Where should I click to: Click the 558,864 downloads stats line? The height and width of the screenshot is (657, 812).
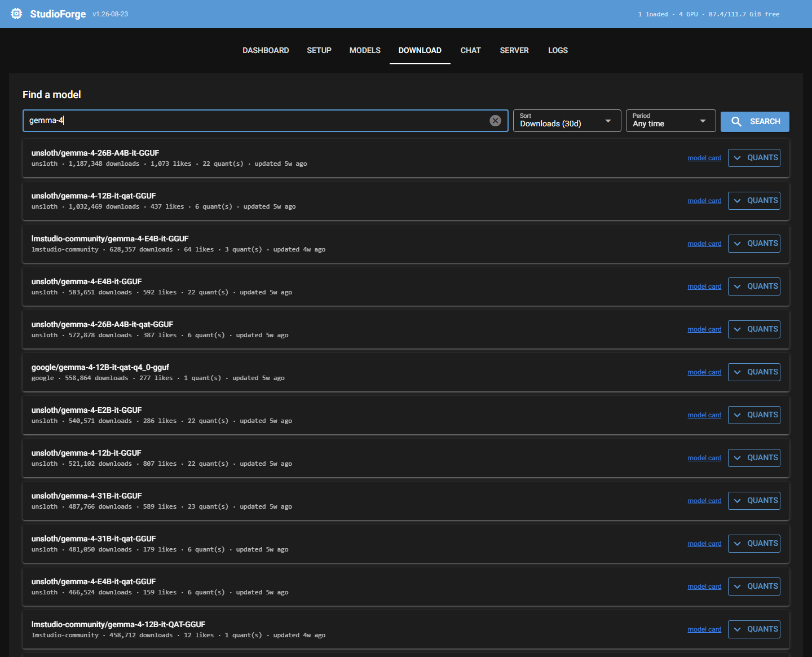pyautogui.click(x=158, y=378)
